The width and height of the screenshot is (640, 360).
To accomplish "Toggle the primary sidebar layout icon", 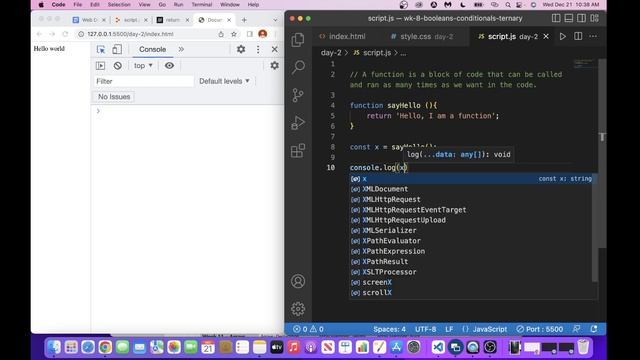I will pyautogui.click(x=556, y=18).
